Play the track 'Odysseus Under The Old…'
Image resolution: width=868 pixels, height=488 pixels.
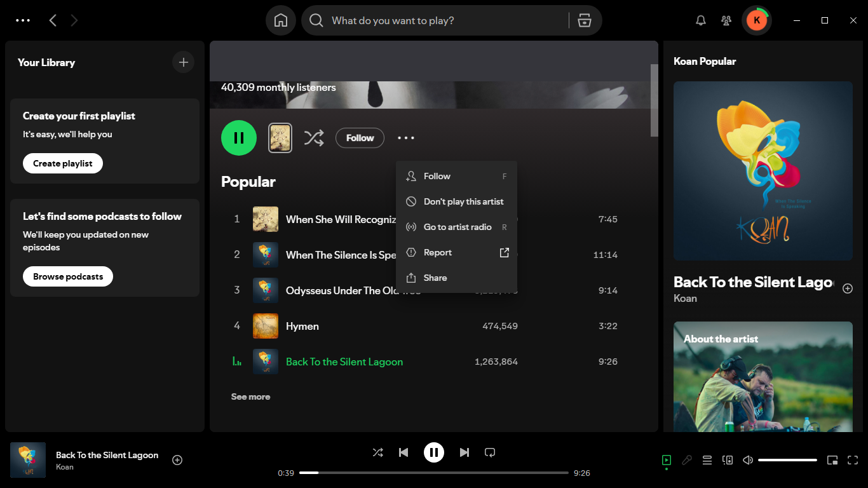click(x=341, y=290)
